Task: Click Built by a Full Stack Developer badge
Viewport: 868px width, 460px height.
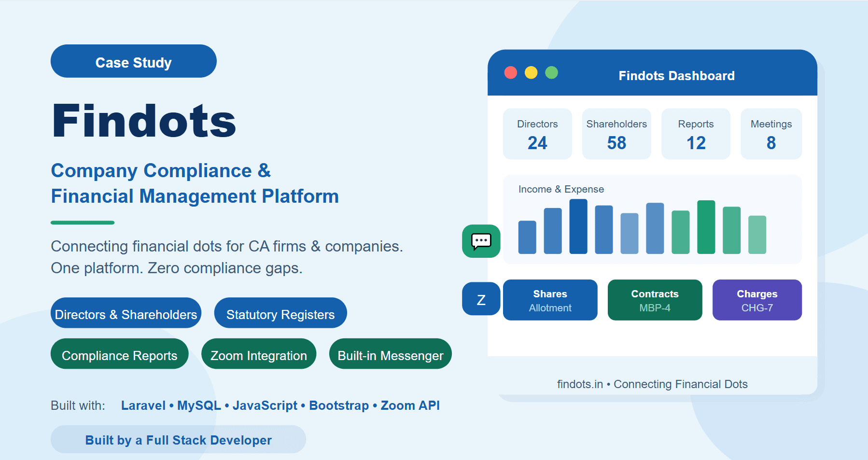Action: point(178,439)
